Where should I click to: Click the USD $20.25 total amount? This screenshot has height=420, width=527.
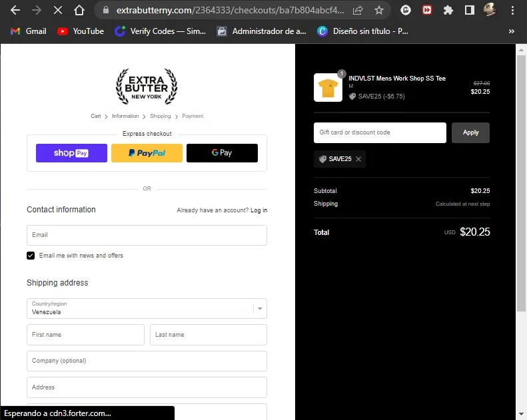point(467,232)
